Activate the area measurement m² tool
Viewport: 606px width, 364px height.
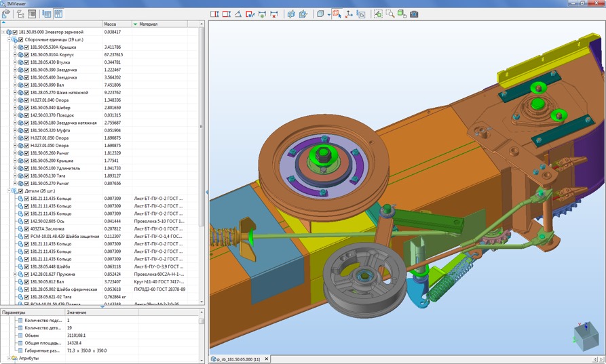coord(250,14)
